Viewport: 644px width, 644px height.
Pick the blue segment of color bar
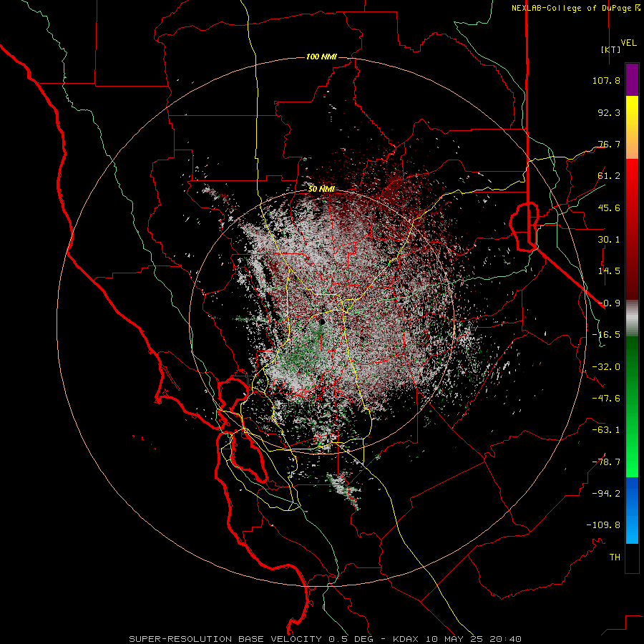tap(632, 510)
